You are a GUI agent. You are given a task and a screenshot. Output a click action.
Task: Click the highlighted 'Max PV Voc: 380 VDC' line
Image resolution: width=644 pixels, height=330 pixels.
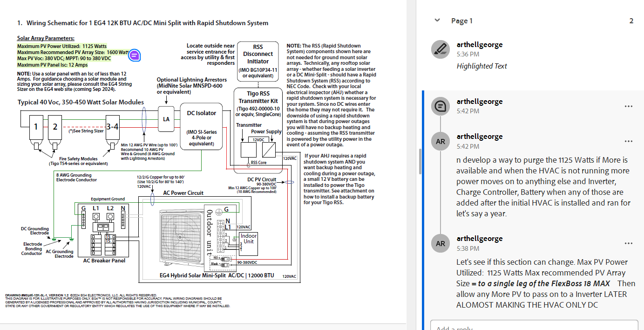click(64, 59)
